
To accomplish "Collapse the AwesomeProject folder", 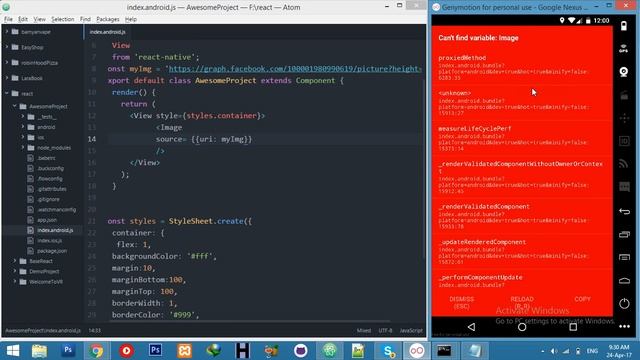I will pyautogui.click(x=15, y=106).
